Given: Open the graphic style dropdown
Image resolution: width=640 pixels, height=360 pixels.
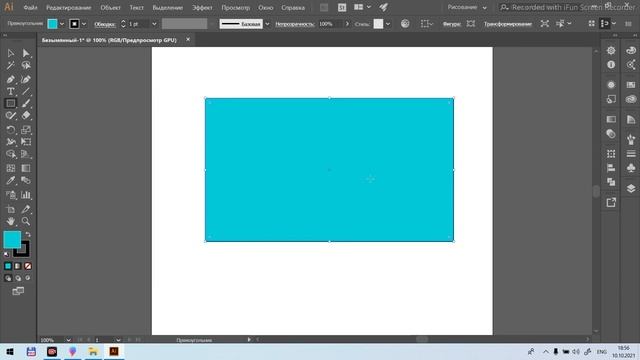Looking at the screenshot, I should pyautogui.click(x=388, y=24).
